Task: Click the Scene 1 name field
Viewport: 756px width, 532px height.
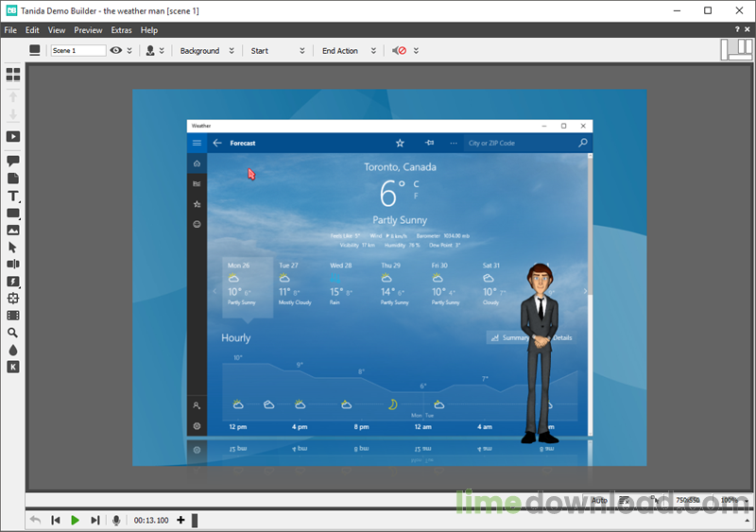Action: pyautogui.click(x=78, y=51)
